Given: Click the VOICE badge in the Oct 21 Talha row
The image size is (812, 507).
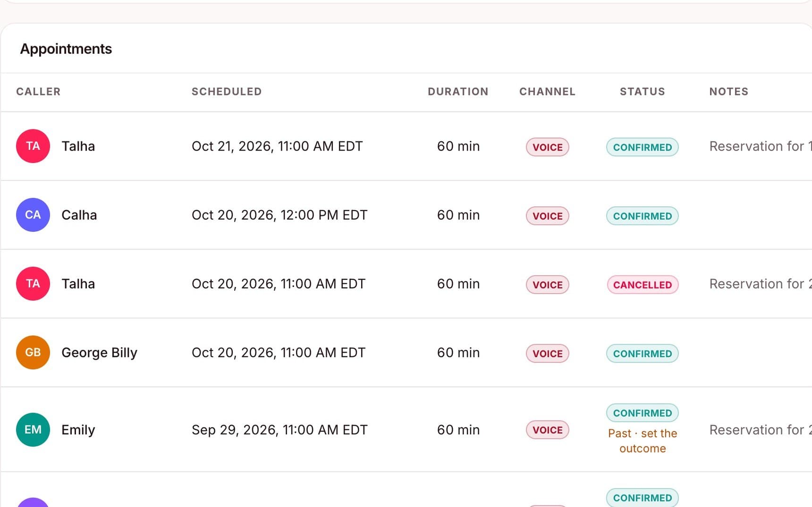Looking at the screenshot, I should pos(548,147).
